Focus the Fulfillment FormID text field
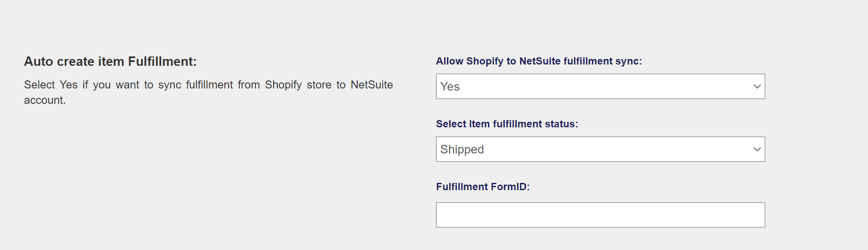 pyautogui.click(x=600, y=215)
